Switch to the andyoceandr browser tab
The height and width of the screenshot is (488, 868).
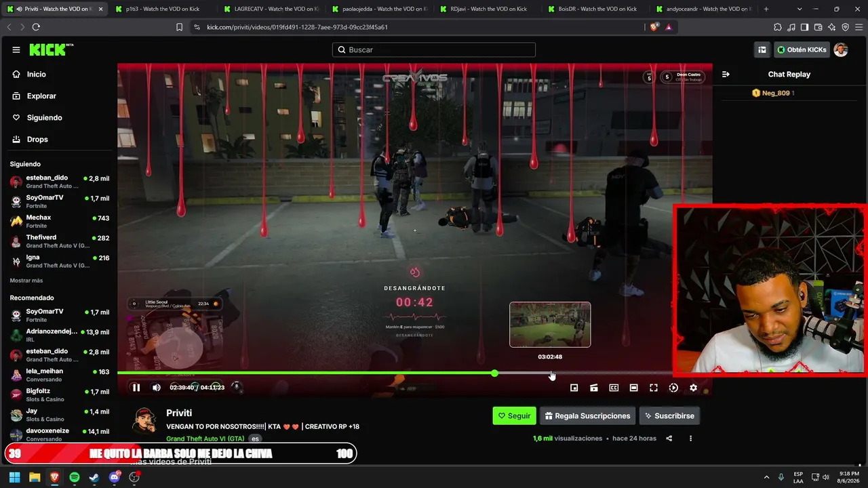pos(704,9)
